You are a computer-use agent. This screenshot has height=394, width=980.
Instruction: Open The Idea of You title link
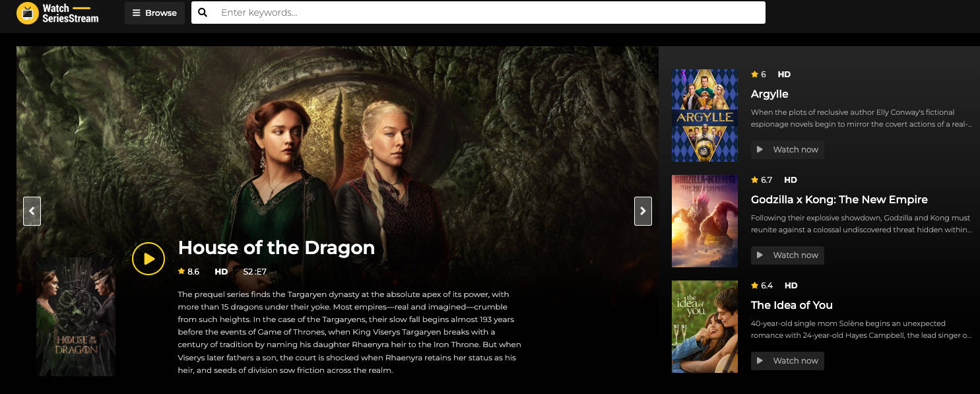pos(791,305)
